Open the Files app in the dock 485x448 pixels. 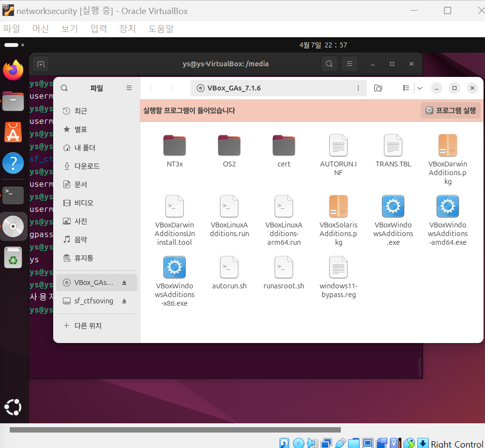point(13,101)
